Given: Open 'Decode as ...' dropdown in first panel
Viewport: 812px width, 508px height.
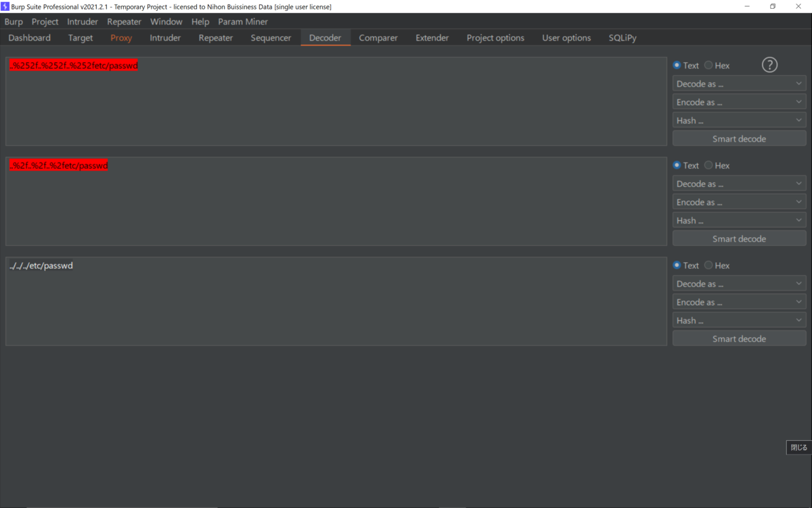Looking at the screenshot, I should [739, 84].
